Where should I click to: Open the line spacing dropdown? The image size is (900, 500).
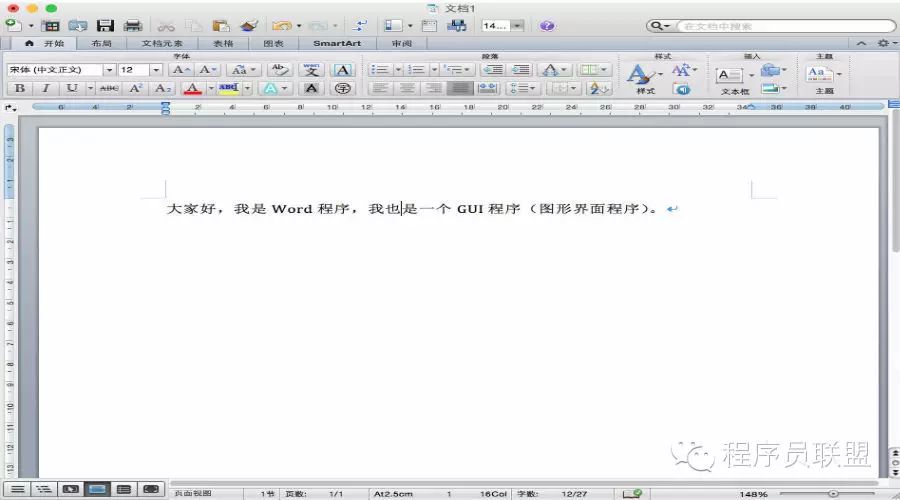click(522, 88)
